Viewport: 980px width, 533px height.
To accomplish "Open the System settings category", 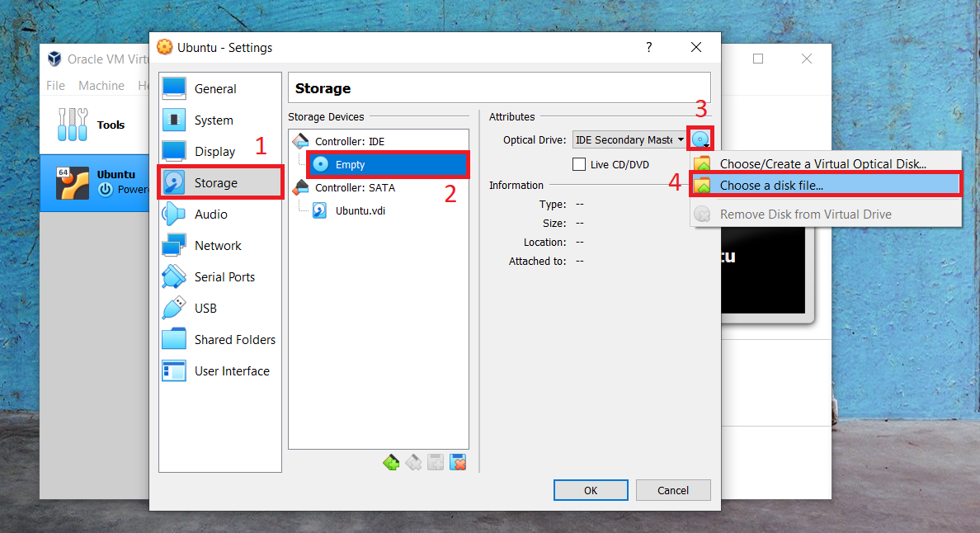I will (220, 120).
